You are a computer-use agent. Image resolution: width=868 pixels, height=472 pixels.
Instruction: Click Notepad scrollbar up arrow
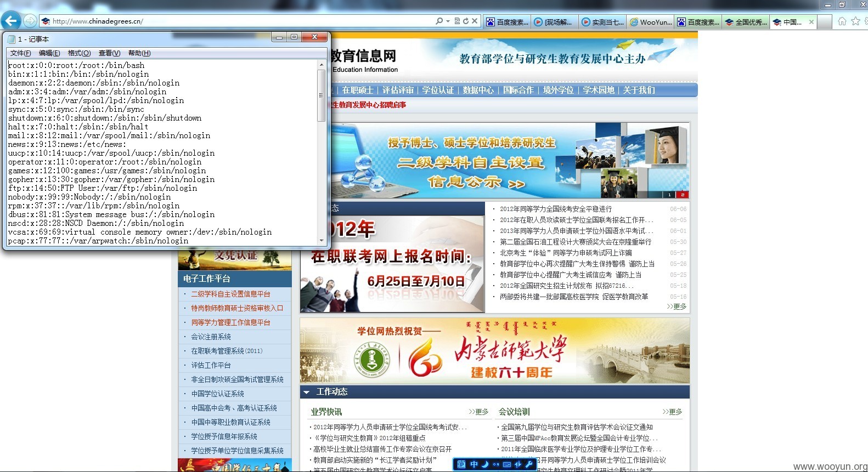(x=322, y=65)
